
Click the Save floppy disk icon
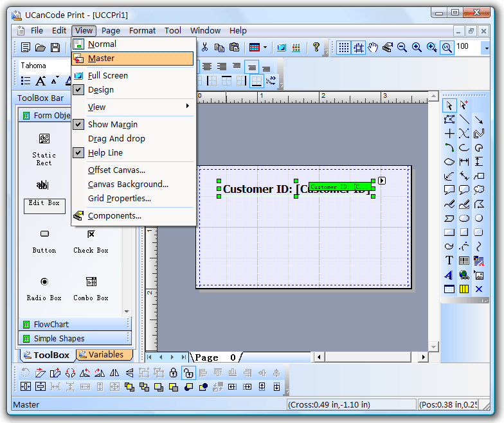pyautogui.click(x=55, y=48)
